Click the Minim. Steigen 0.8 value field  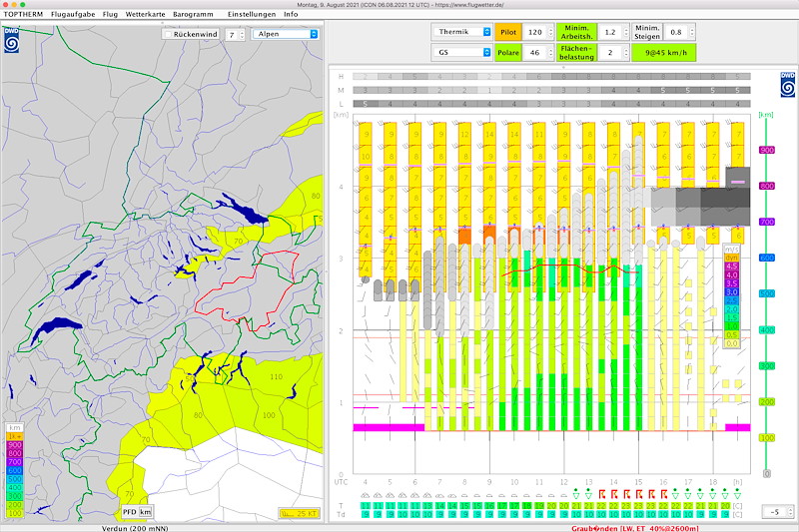coord(676,32)
